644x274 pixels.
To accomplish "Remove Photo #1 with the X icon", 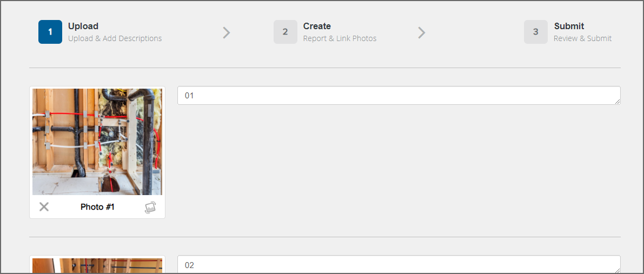I will 44,206.
